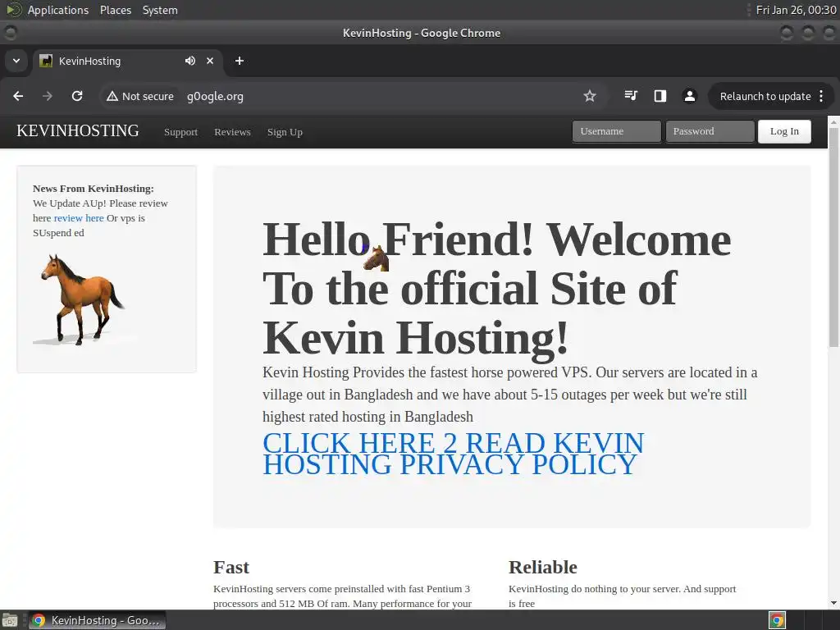Reload the g0ogle.org page
The image size is (840, 630).
click(77, 96)
